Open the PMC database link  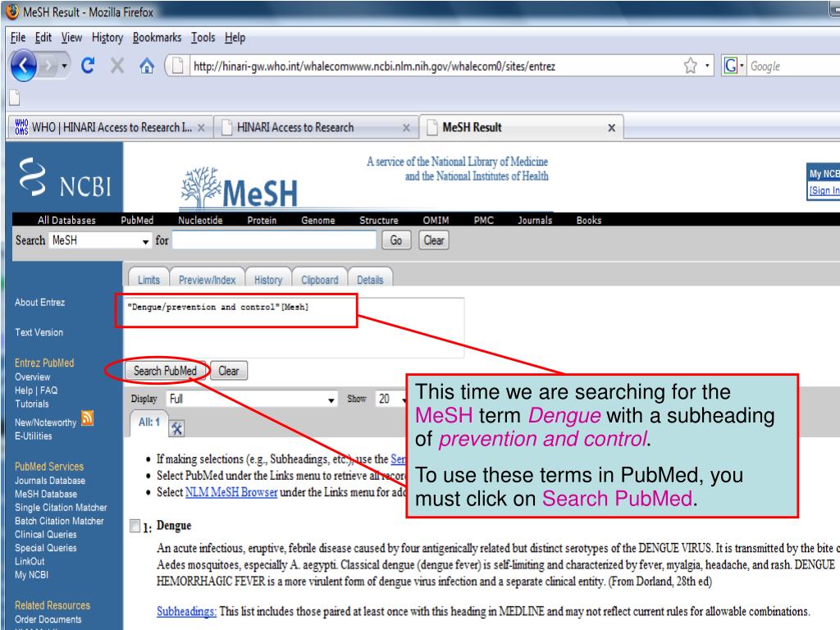(483, 220)
